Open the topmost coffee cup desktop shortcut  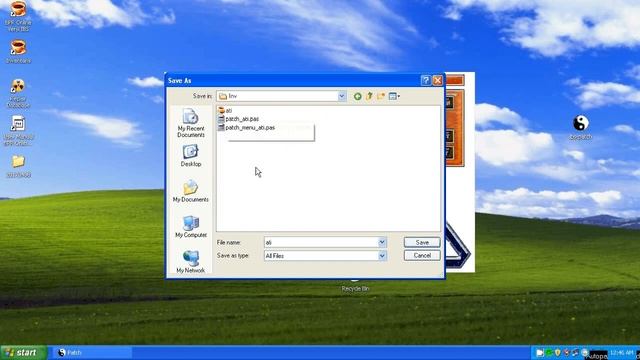point(18,17)
